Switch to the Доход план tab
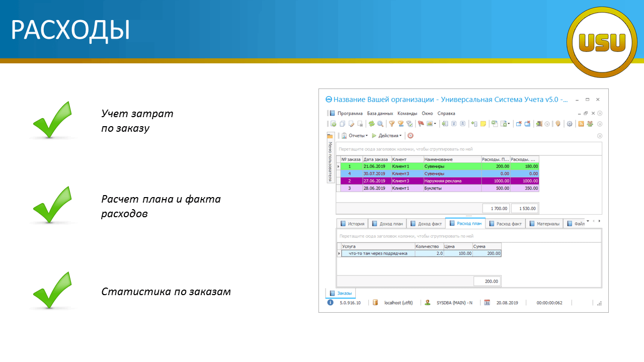 (x=387, y=224)
